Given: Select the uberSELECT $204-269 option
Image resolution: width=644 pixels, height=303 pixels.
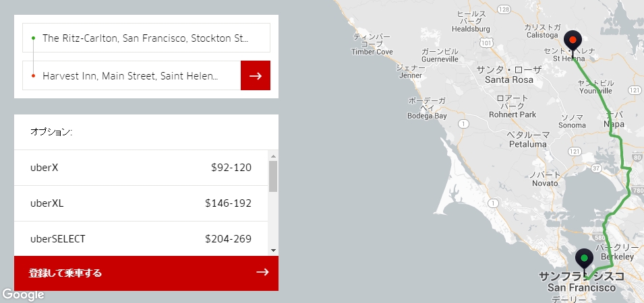Looking at the screenshot, I should (x=141, y=238).
